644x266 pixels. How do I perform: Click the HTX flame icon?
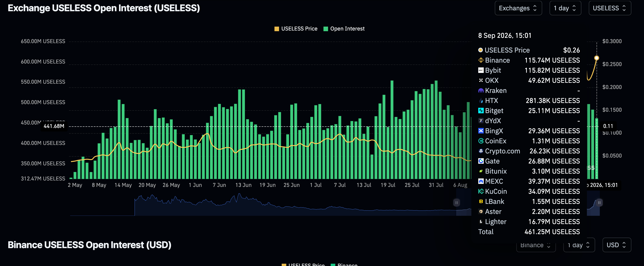coord(481,101)
